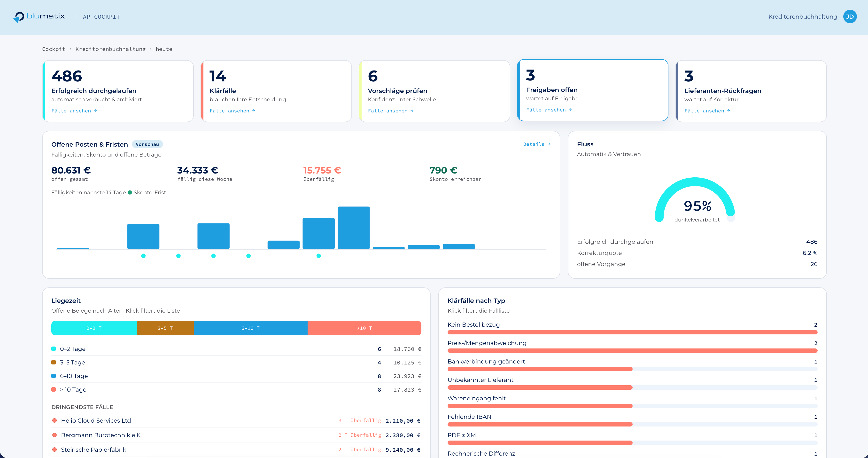The width and height of the screenshot is (868, 458).
Task: Open Fälle ansehen under Erfolgreich durchgelaufen
Action: click(x=74, y=111)
